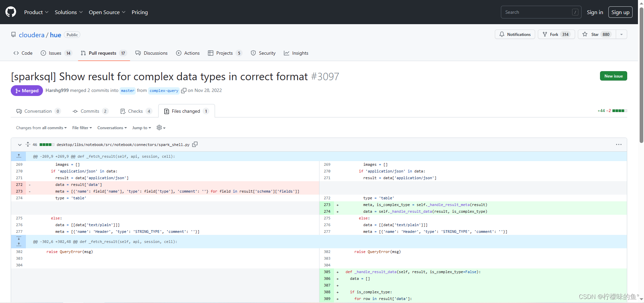644x303 pixels.
Task: Switch to the Conversation tab
Action: 38,111
